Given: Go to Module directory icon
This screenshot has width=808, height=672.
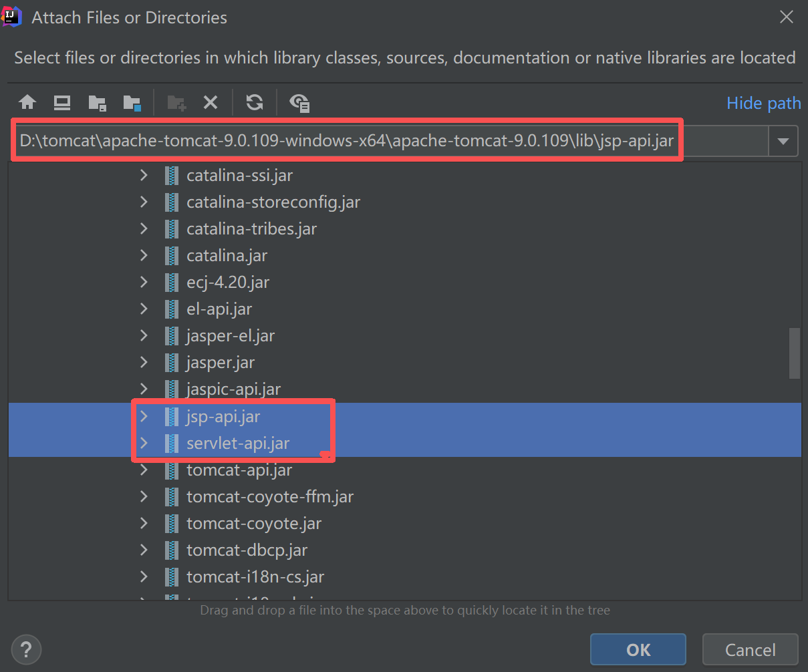Looking at the screenshot, I should point(132,102).
